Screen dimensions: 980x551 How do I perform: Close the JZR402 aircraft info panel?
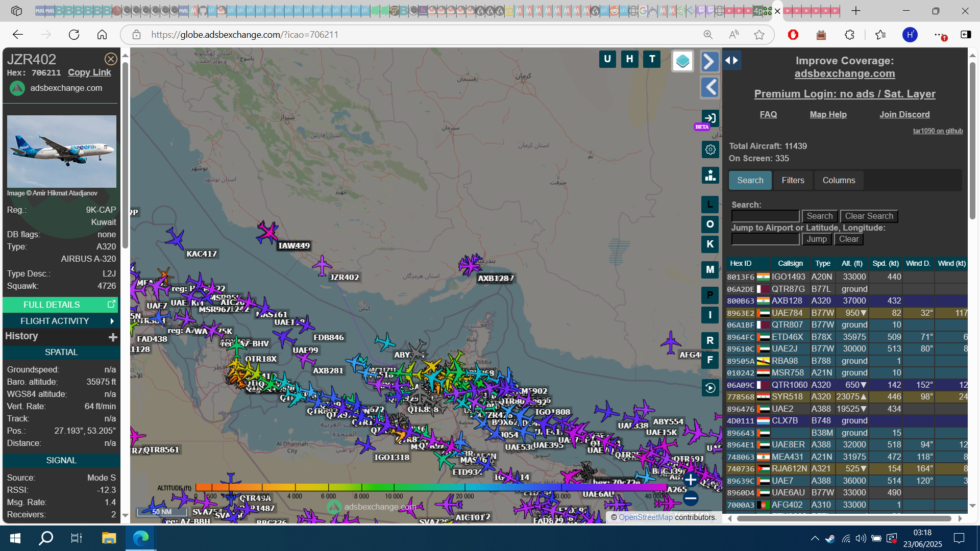coord(111,59)
